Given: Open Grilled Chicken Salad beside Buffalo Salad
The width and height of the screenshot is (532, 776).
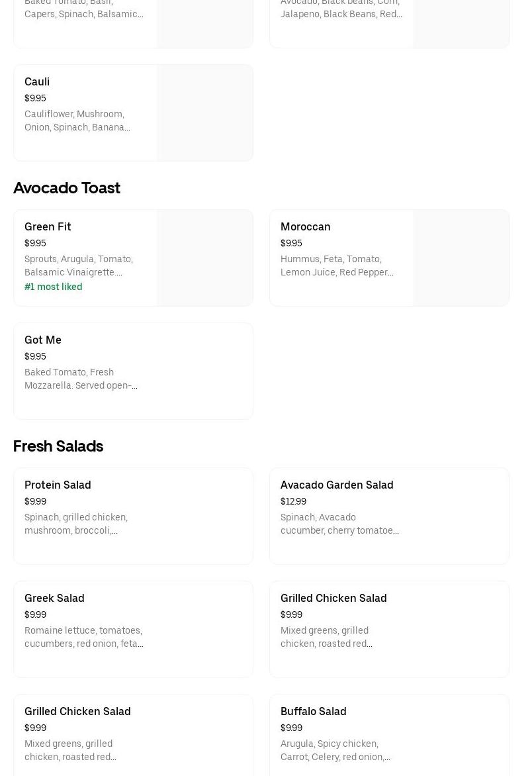Looking at the screenshot, I should (x=77, y=712).
